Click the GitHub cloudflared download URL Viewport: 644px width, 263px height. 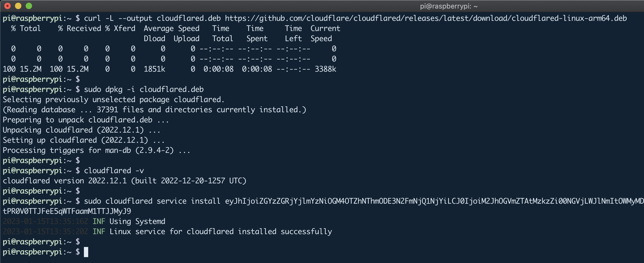pos(426,18)
